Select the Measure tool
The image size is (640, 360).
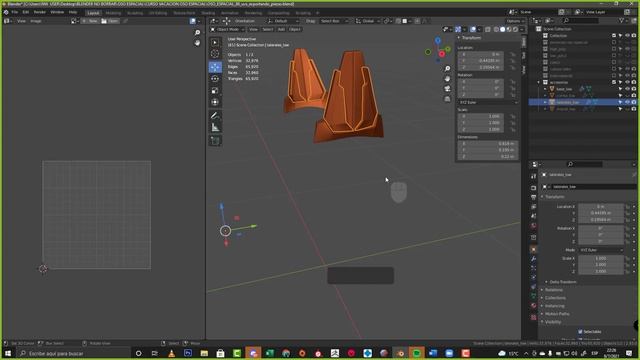[215, 127]
